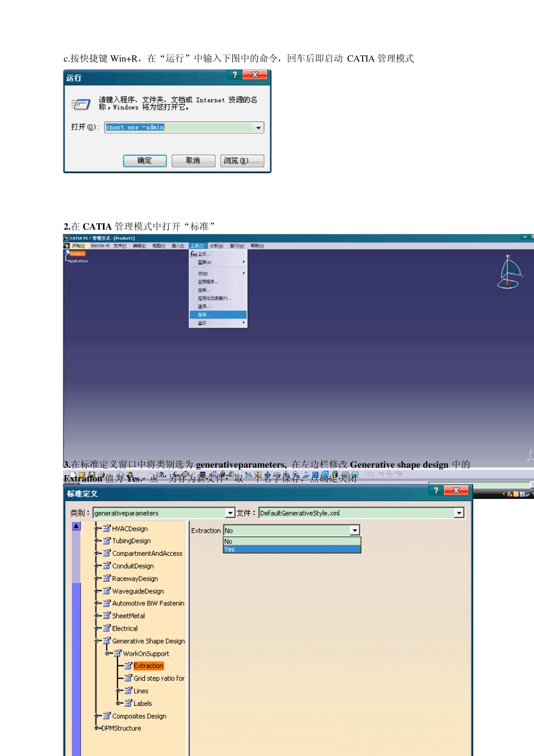
Task: Expand the Labels node
Action: 118,703
